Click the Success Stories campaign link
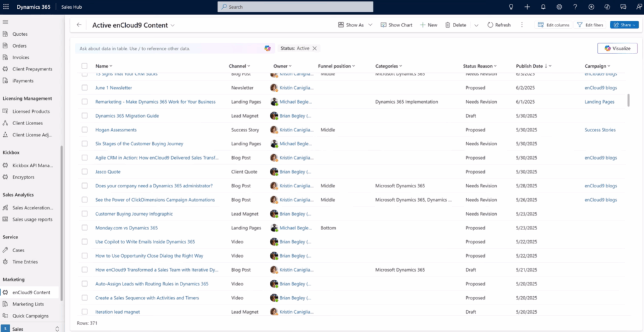Screen dimensions: 644x332 pyautogui.click(x=600, y=130)
